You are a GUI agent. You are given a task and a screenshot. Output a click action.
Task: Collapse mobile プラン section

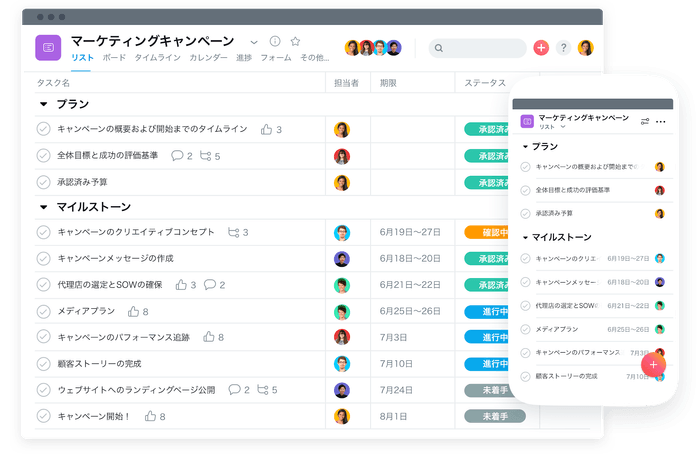coord(525,146)
